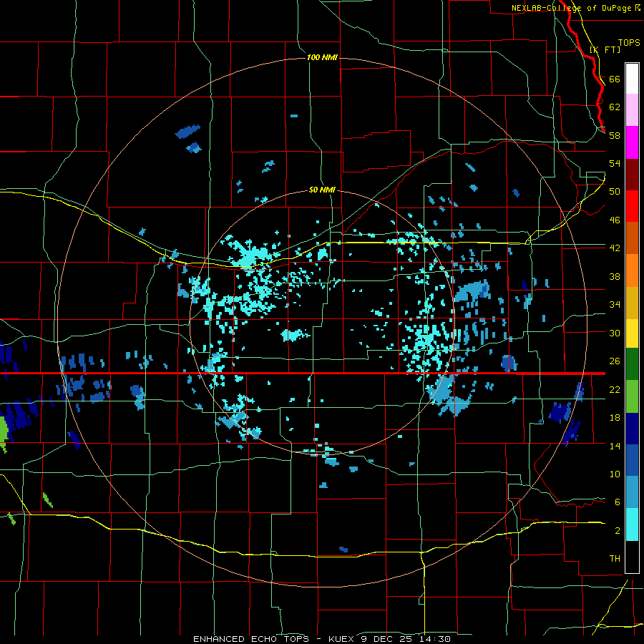This screenshot has width=644, height=644.
Task: Click the light pink legend swatch
Action: point(632,110)
